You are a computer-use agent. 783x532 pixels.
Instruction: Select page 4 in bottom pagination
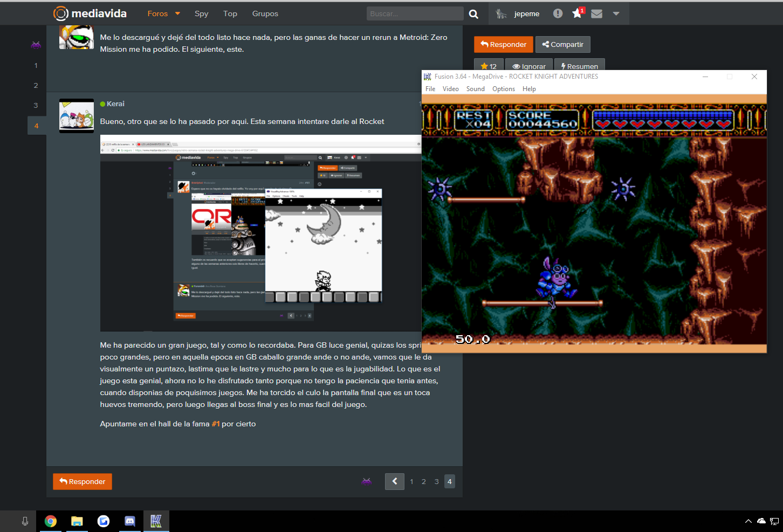tap(450, 481)
